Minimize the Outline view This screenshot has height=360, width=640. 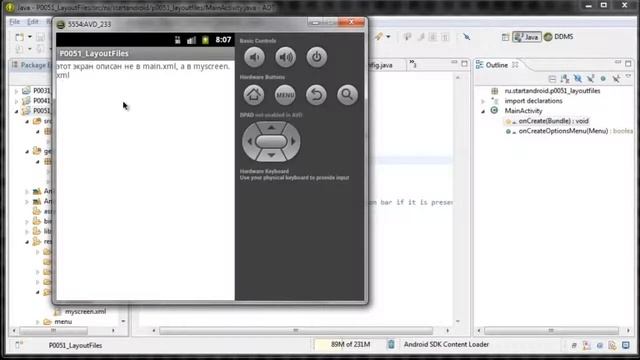[x=618, y=63]
